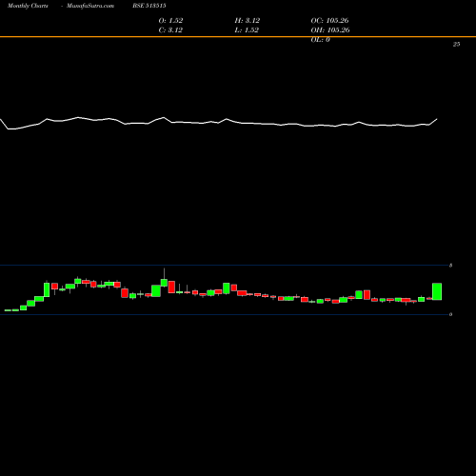Click the "O: 1.52" open value

click(x=170, y=21)
